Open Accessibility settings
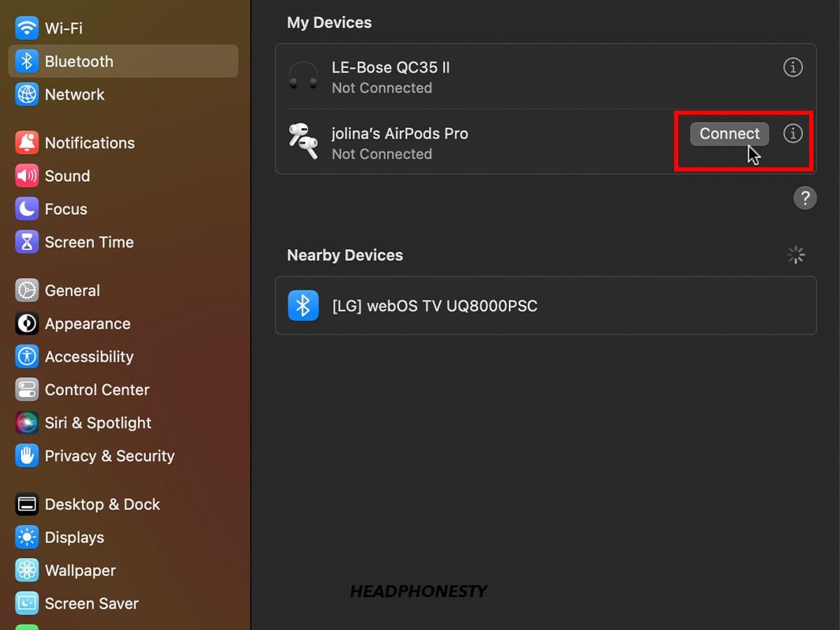The width and height of the screenshot is (840, 630). tap(89, 357)
